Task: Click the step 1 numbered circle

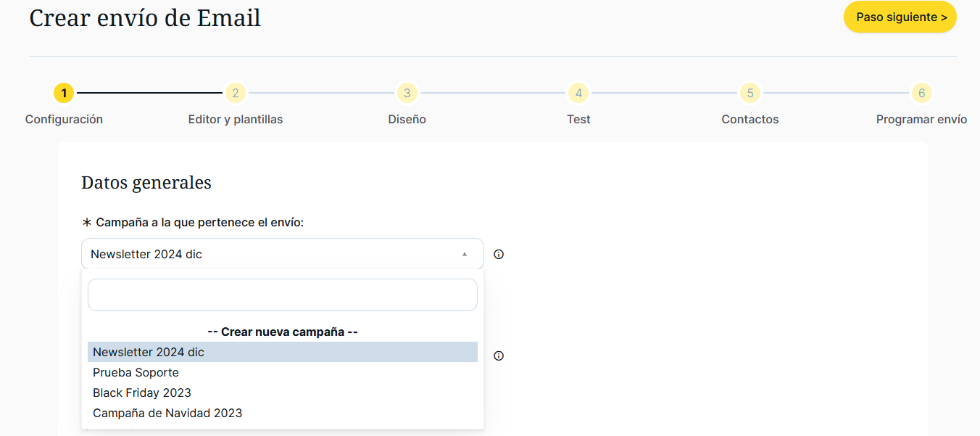Action: 64,93
